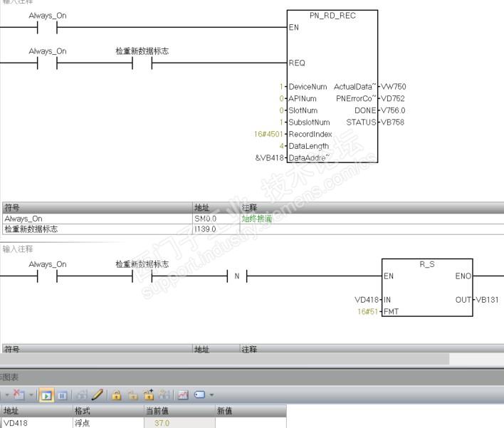Image resolution: width=504 pixels, height=428 pixels.
Task: Select the R_S instruction box title
Action: (427, 264)
